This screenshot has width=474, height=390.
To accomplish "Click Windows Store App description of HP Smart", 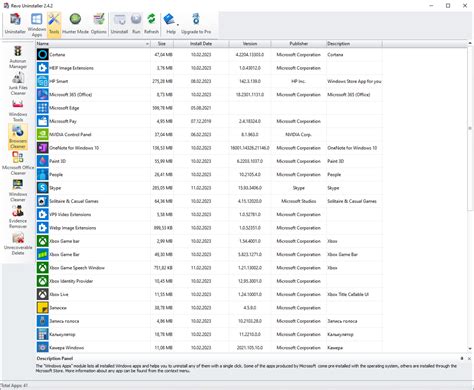I will [x=354, y=81].
